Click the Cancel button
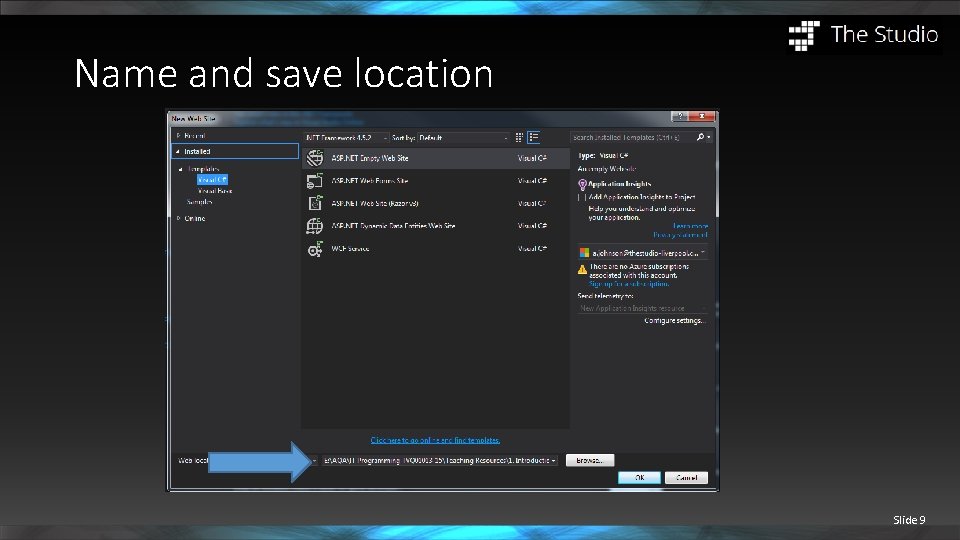The height and width of the screenshot is (540, 960). (x=686, y=478)
